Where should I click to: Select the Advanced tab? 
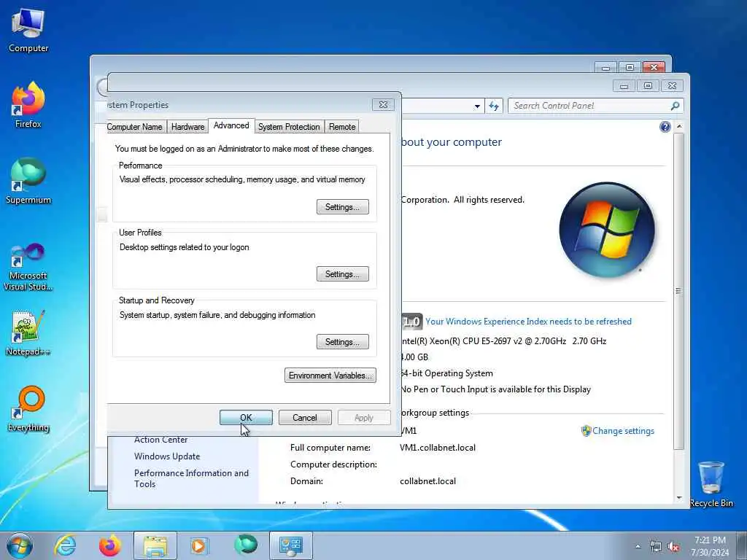tap(231, 125)
